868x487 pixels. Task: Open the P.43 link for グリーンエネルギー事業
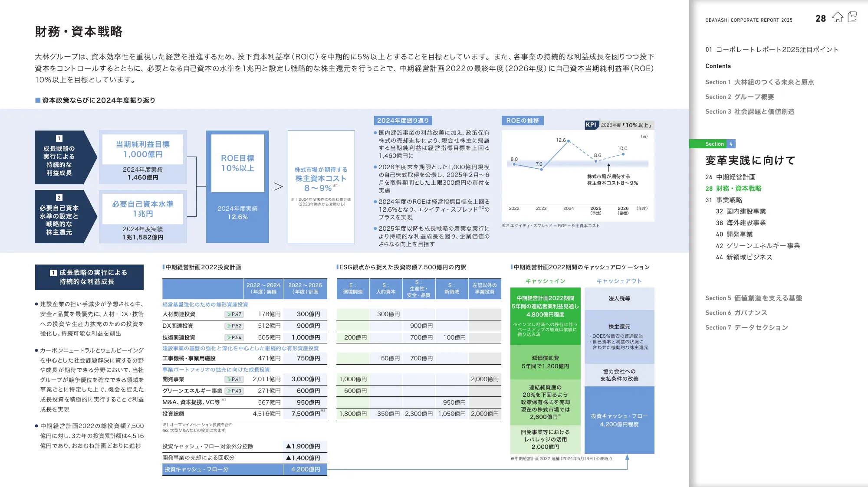click(x=234, y=391)
